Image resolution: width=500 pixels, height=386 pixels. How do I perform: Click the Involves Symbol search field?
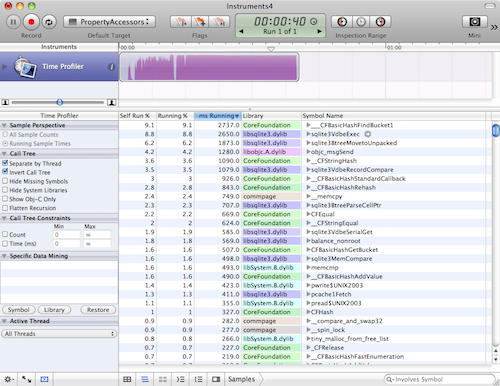440,379
